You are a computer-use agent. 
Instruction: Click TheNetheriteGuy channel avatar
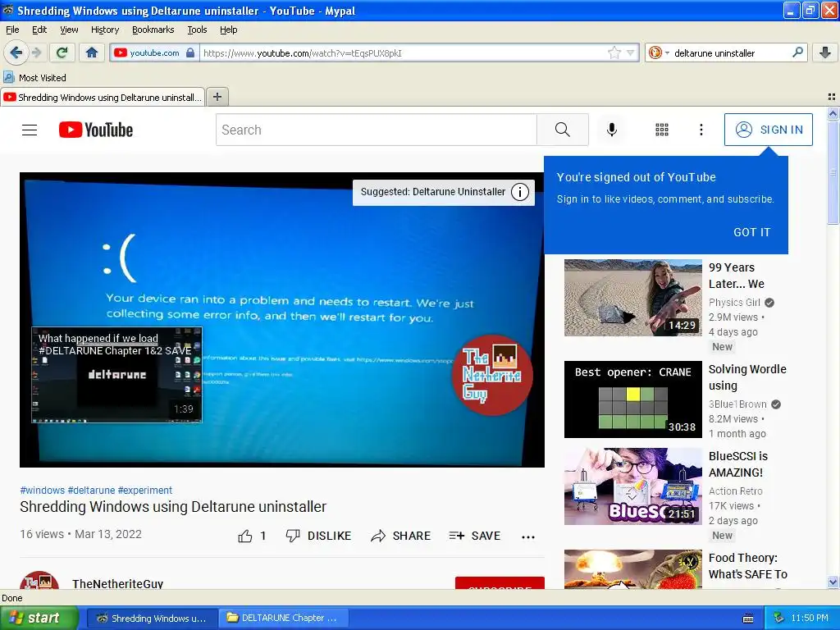point(39,580)
